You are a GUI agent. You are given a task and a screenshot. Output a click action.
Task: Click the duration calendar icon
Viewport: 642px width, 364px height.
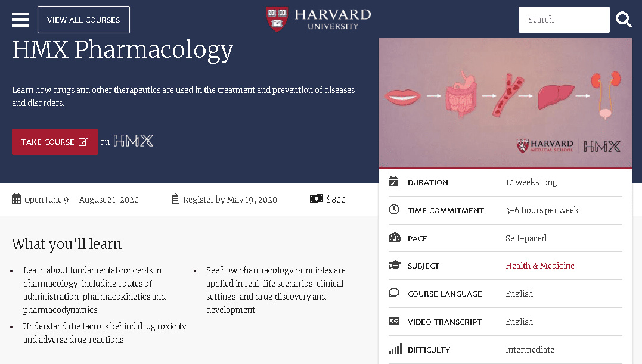(393, 181)
